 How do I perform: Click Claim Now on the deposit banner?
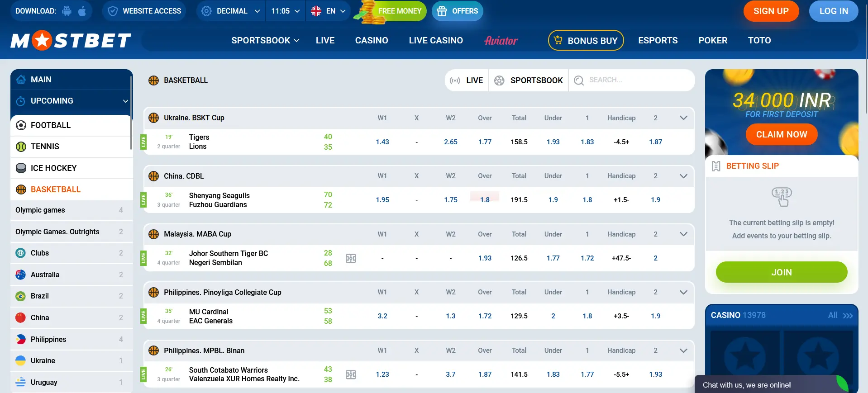click(x=782, y=135)
